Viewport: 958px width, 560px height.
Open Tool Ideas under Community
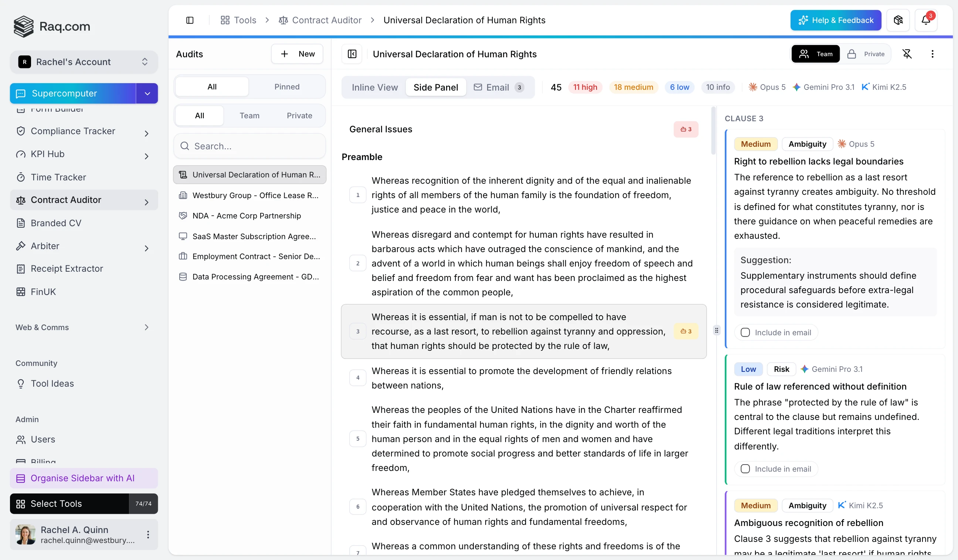pyautogui.click(x=52, y=384)
